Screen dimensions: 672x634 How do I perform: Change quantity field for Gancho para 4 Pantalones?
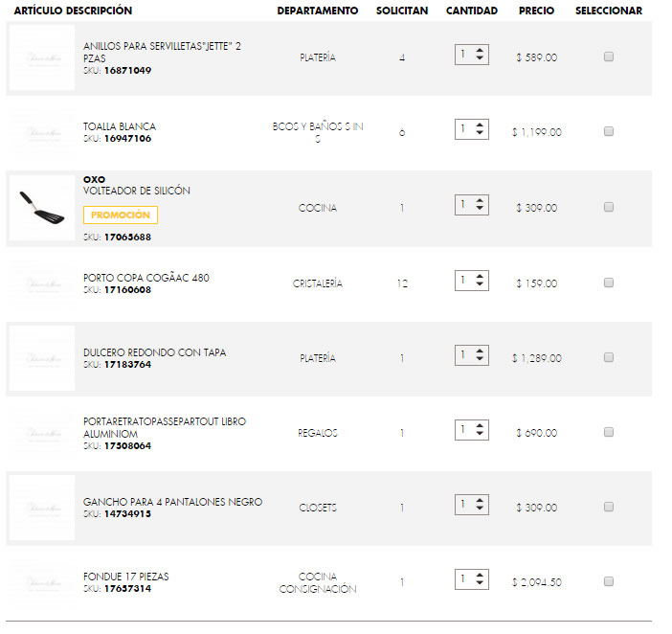pyautogui.click(x=471, y=504)
